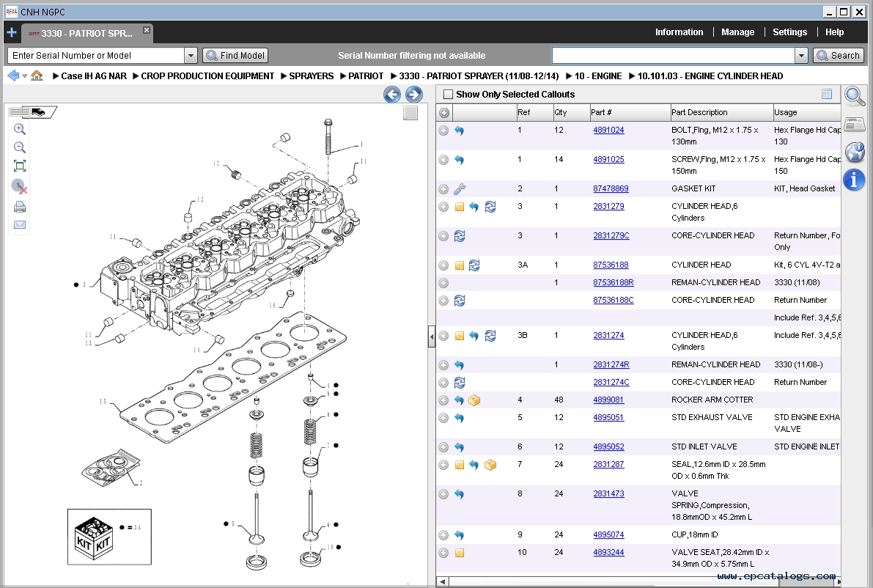The width and height of the screenshot is (873, 588).
Task: Open the diagram legend flag toggle
Action: pos(32,112)
